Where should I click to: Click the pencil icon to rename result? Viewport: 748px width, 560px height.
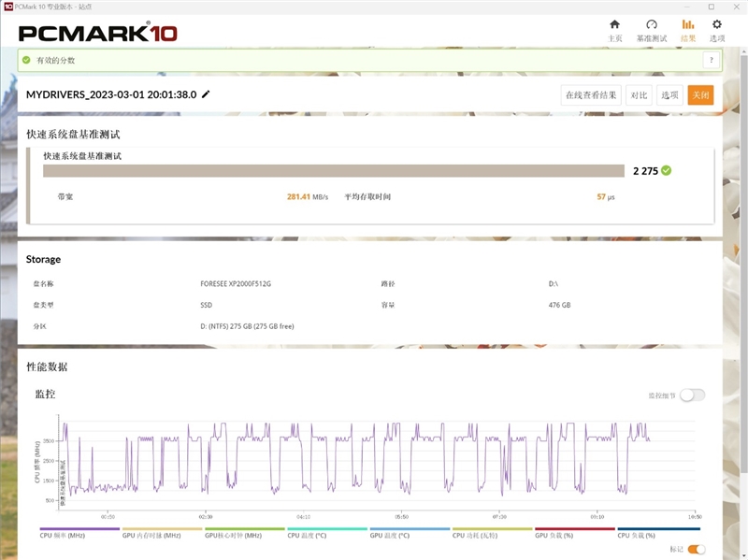206,94
